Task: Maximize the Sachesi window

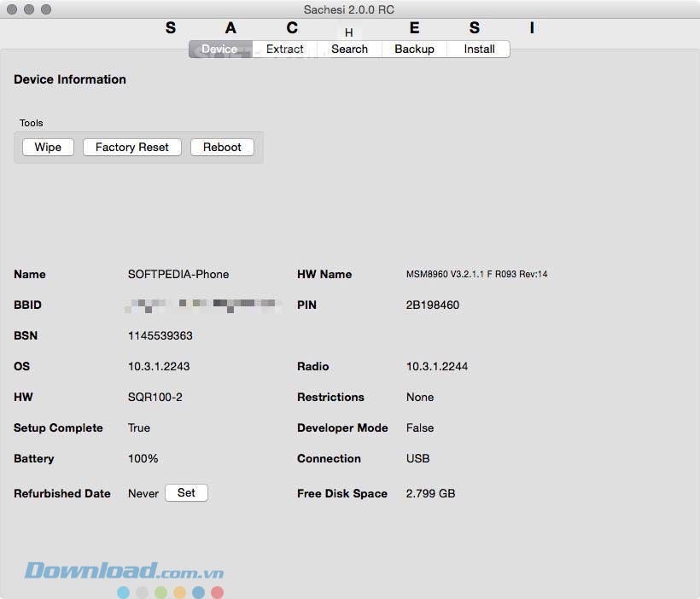Action: [46, 9]
